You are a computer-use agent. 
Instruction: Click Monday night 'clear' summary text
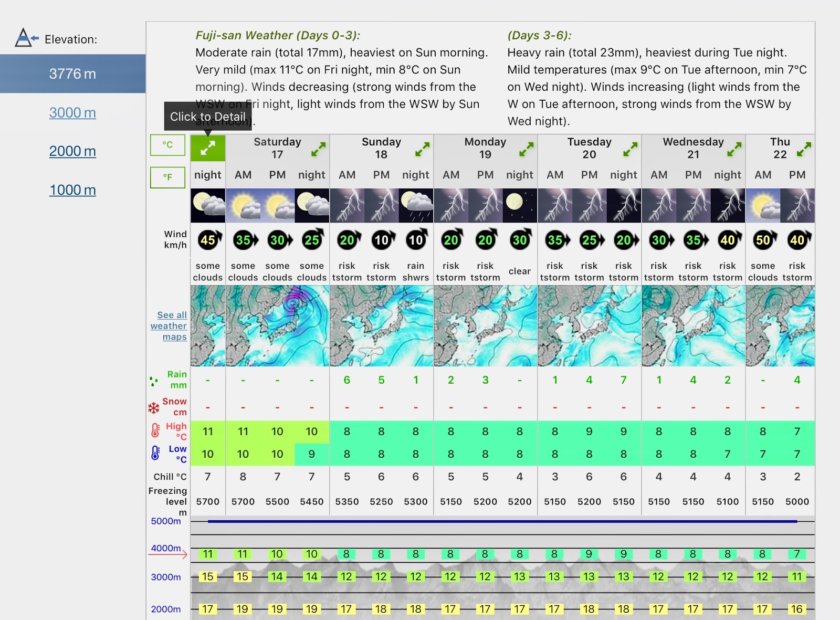coord(520,271)
